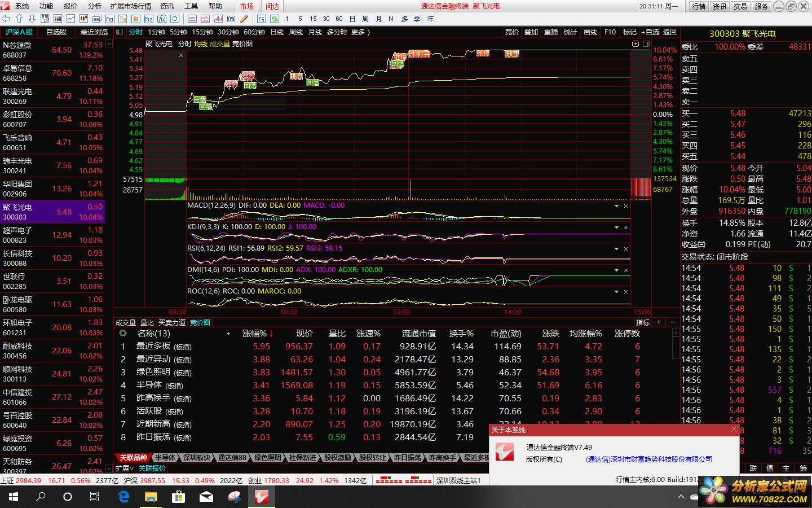Select the 5分钟 period tab
Image resolution: width=812 pixels, height=508 pixels.
point(178,32)
